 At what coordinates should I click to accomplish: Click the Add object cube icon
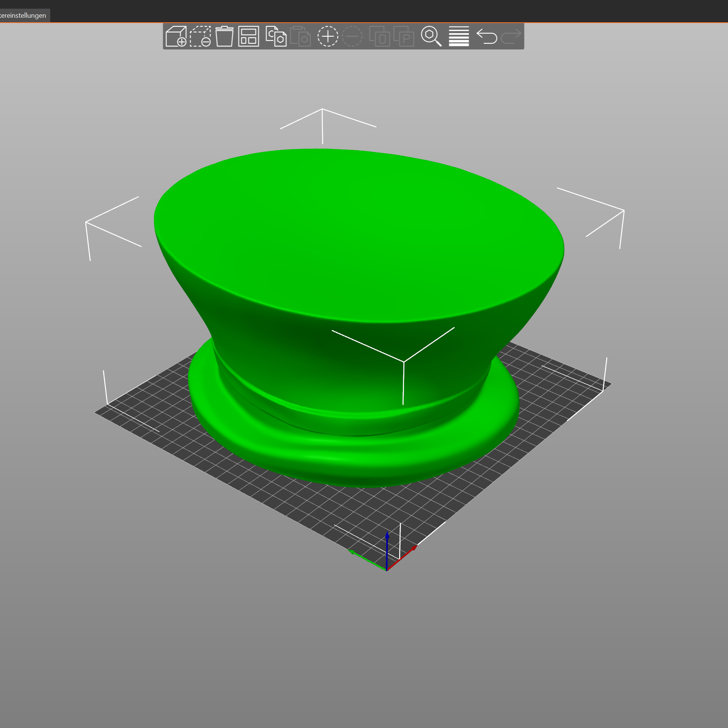(x=176, y=36)
